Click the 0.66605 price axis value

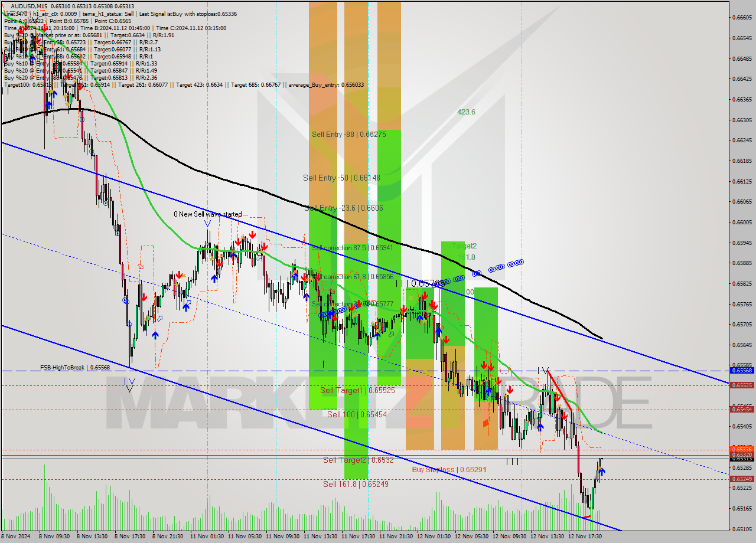click(742, 18)
